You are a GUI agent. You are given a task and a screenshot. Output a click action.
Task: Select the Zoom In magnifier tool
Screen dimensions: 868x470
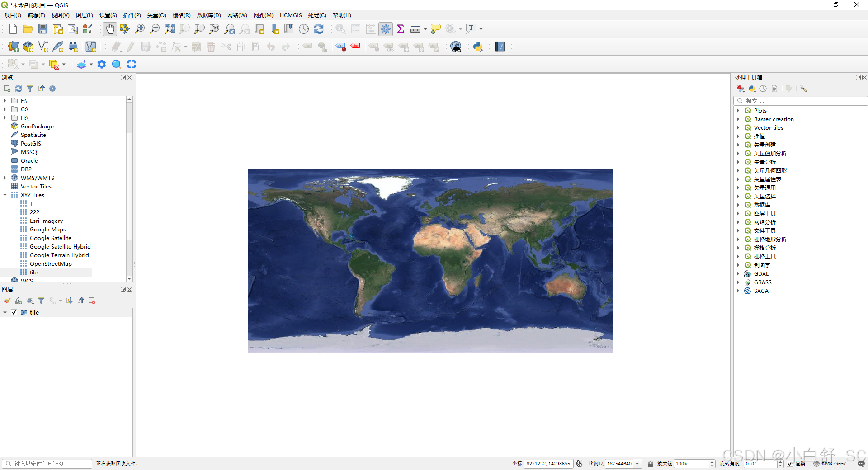tap(140, 29)
